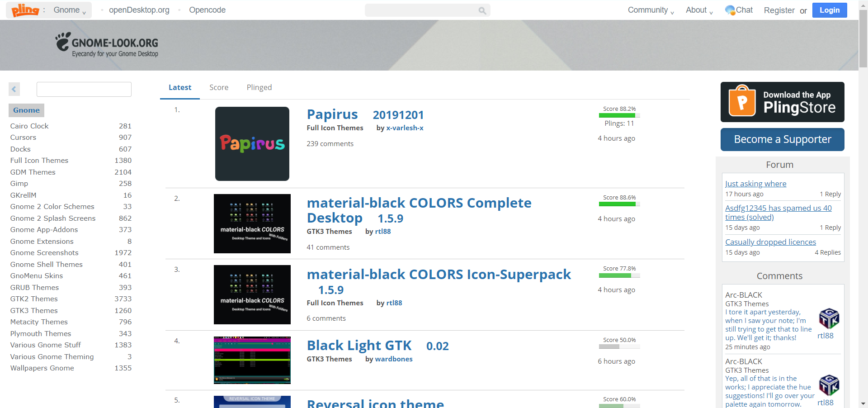Switch to the Plinged tab
Viewport: 868px width, 408px height.
(x=259, y=87)
